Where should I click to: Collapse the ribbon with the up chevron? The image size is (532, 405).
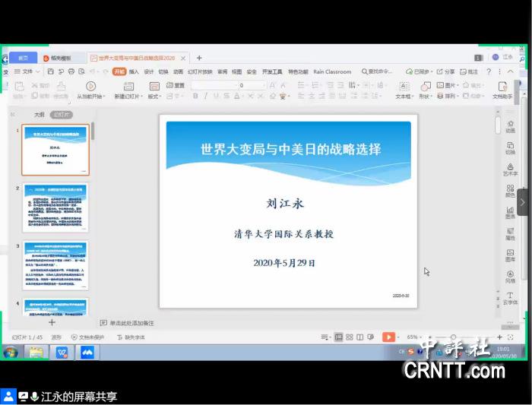pyautogui.click(x=510, y=71)
